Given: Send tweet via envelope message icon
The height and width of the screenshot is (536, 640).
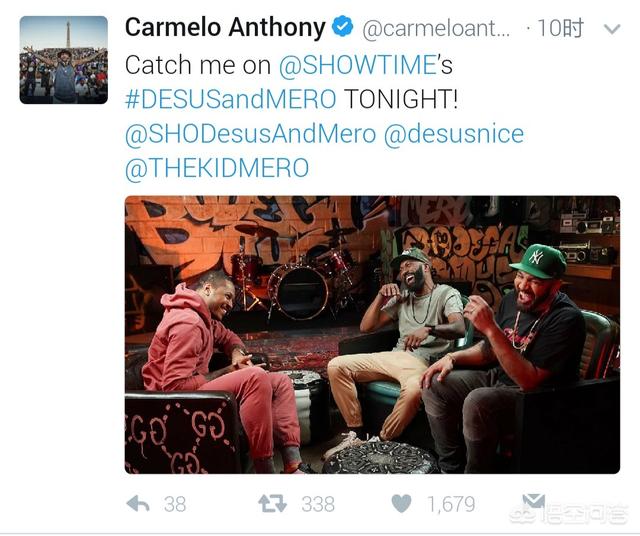Looking at the screenshot, I should [x=533, y=502].
